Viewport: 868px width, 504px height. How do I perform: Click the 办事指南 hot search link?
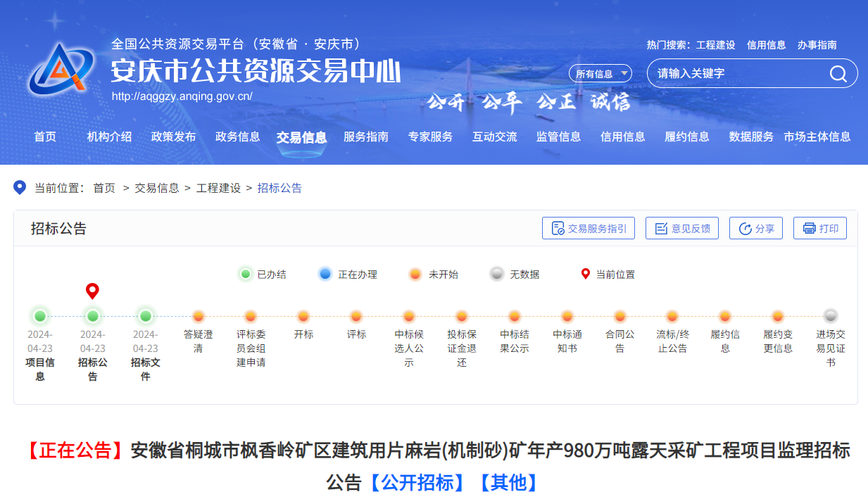coord(817,45)
